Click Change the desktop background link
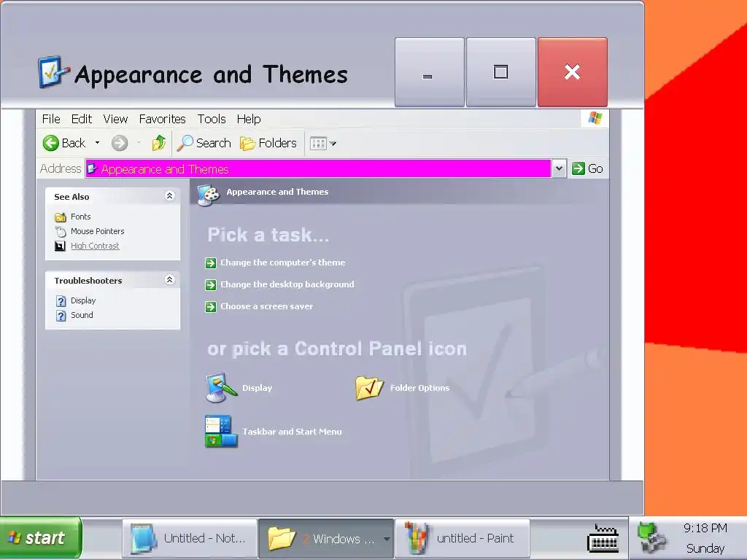This screenshot has height=560, width=747. coord(287,284)
